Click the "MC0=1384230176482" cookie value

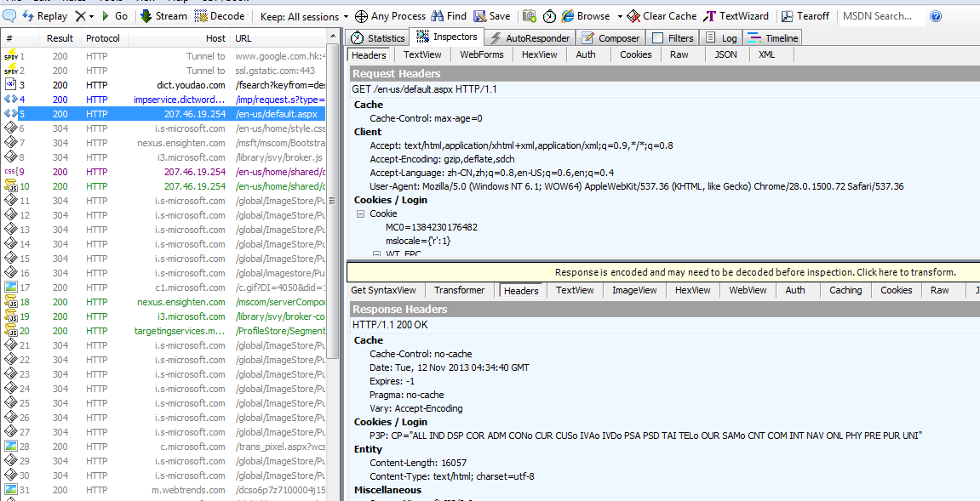pyautogui.click(x=431, y=227)
